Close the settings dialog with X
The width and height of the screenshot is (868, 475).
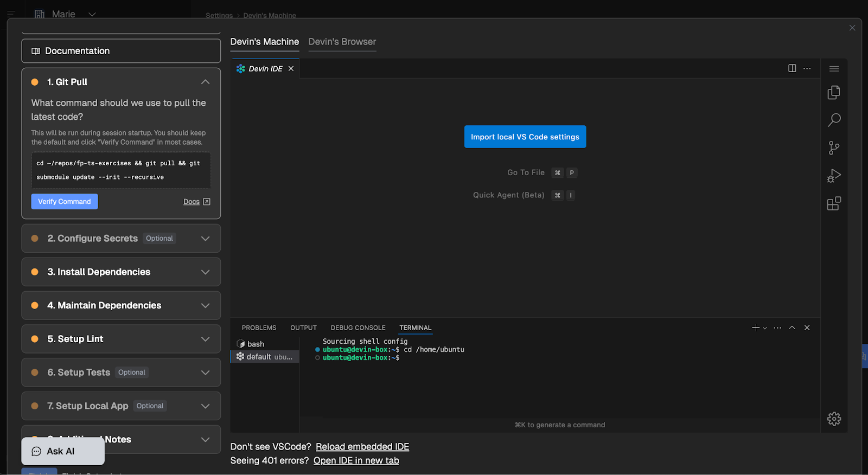coord(852,28)
